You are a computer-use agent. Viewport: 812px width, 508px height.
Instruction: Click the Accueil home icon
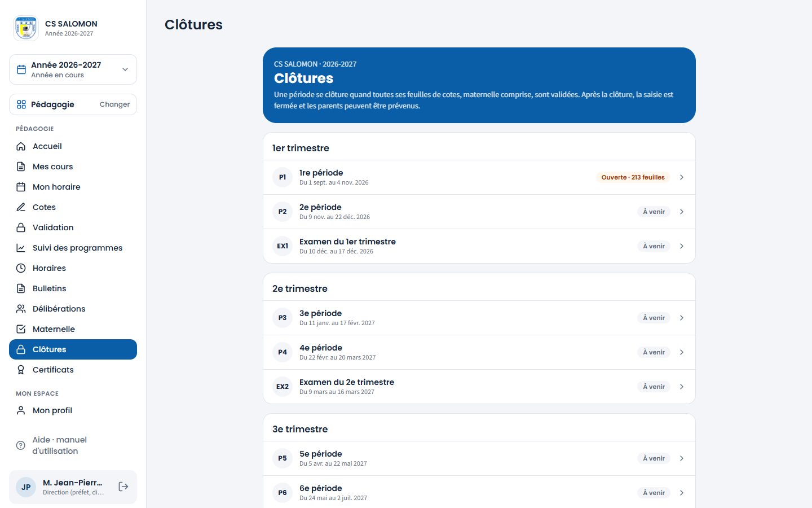point(21,146)
